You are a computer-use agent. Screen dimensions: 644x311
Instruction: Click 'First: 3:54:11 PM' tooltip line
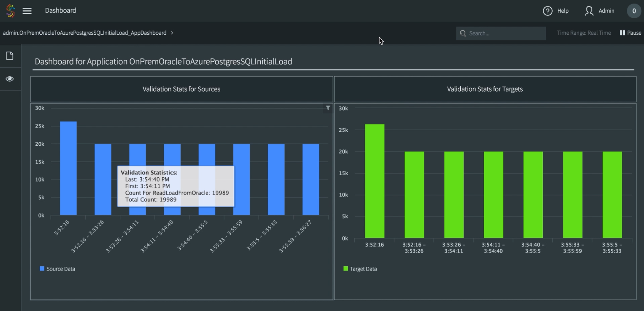click(148, 186)
